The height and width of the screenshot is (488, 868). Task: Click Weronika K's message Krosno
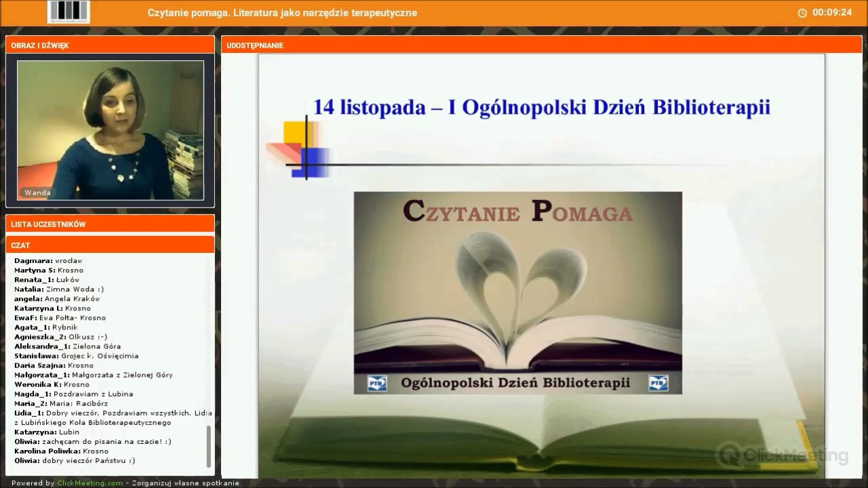52,384
